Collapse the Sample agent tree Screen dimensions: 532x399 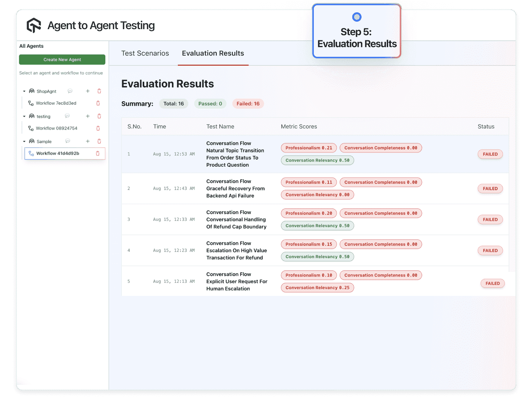tap(24, 141)
